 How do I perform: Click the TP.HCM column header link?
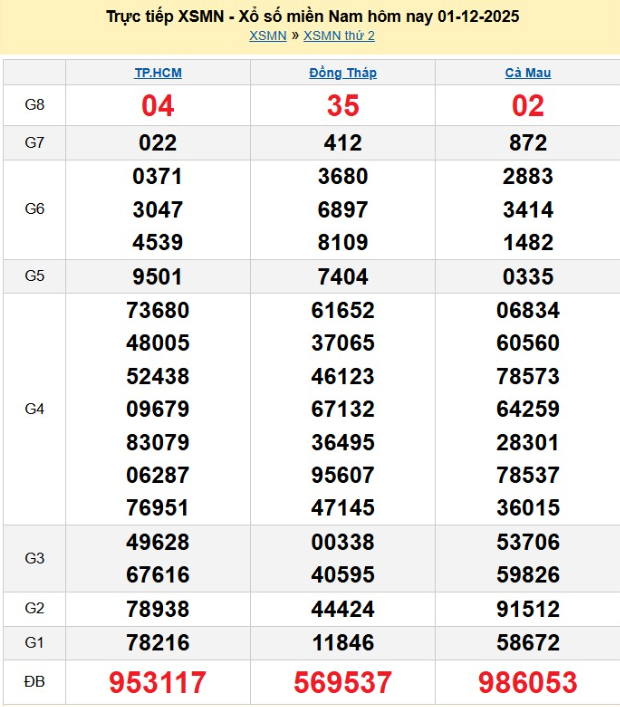pyautogui.click(x=158, y=73)
